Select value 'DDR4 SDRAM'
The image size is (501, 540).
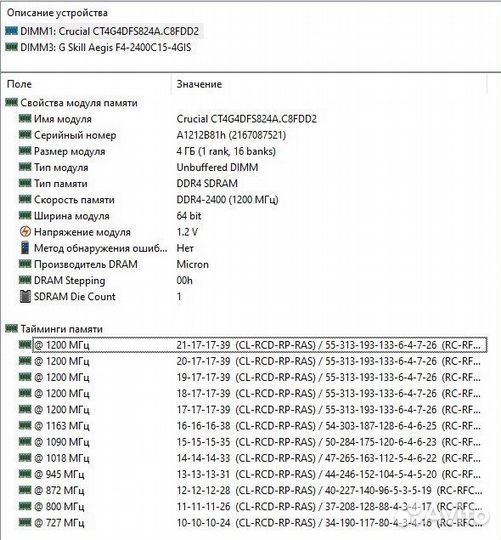(207, 183)
